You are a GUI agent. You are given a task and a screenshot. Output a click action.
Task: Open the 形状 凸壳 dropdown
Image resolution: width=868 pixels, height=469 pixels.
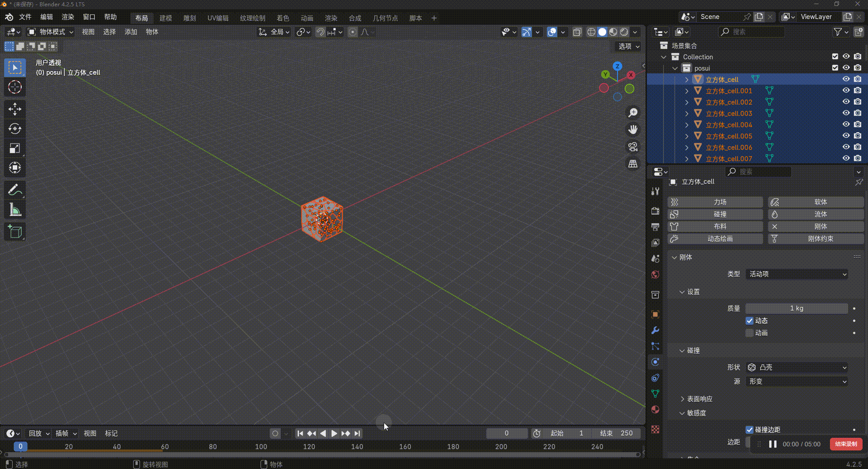pos(796,367)
